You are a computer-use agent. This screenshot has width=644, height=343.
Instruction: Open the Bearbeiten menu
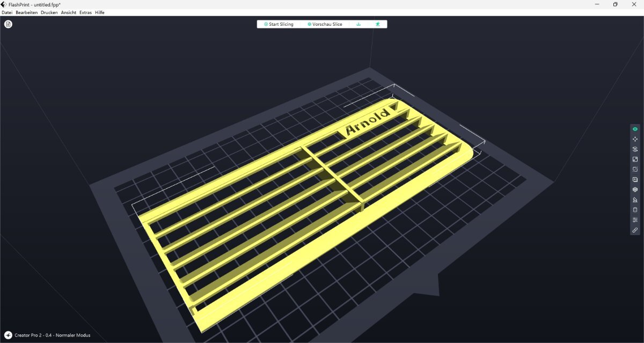tap(27, 12)
